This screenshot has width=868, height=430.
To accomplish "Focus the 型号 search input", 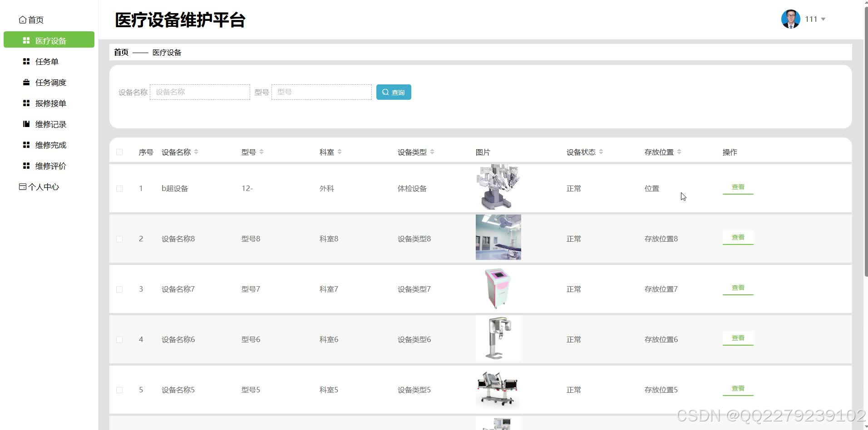I will point(321,92).
